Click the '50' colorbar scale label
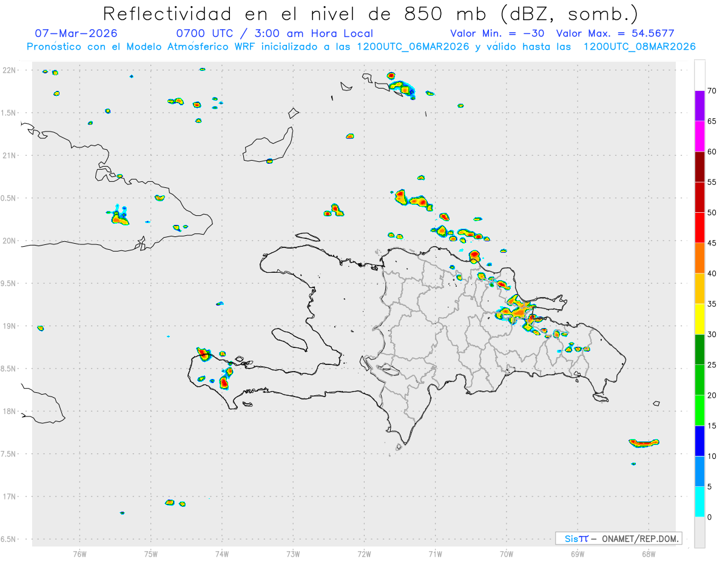The image size is (728, 562). tap(712, 213)
